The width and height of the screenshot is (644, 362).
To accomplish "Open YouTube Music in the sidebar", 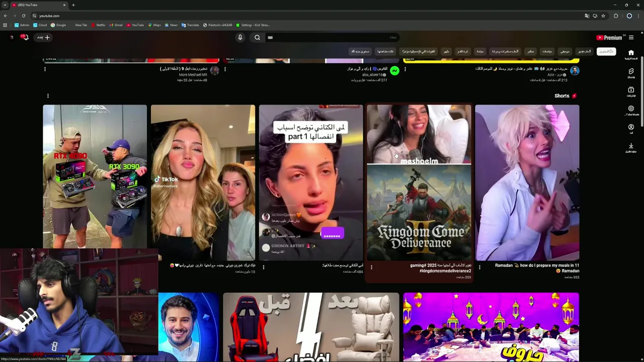I will coord(631,111).
